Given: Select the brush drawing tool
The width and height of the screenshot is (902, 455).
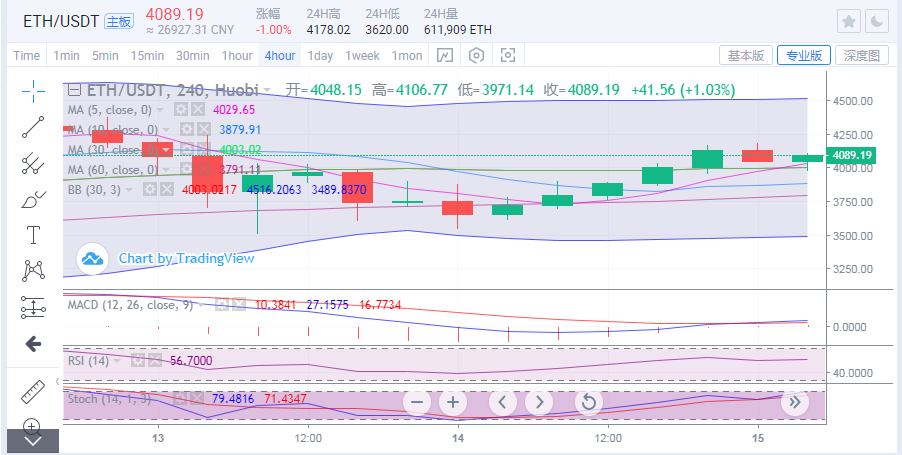Looking at the screenshot, I should [x=33, y=200].
